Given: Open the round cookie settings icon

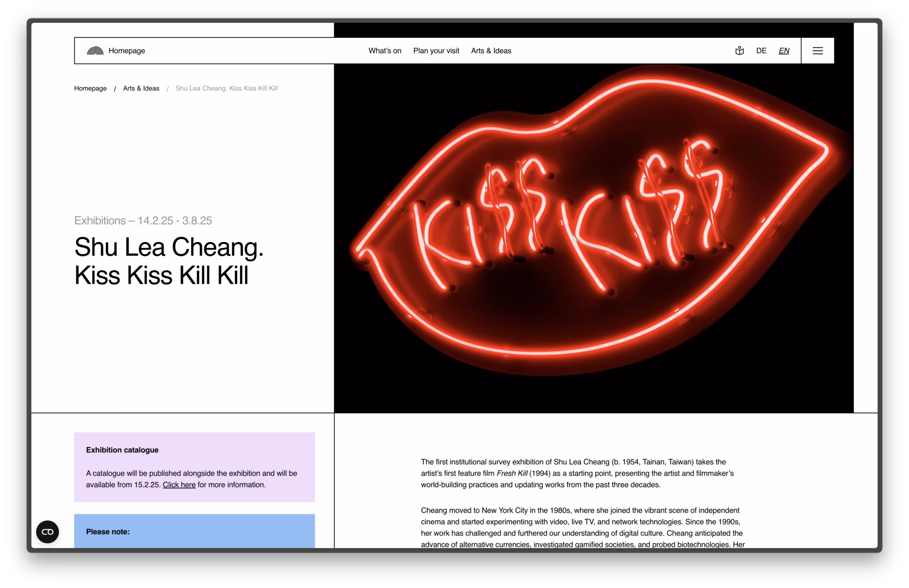Looking at the screenshot, I should coord(48,532).
